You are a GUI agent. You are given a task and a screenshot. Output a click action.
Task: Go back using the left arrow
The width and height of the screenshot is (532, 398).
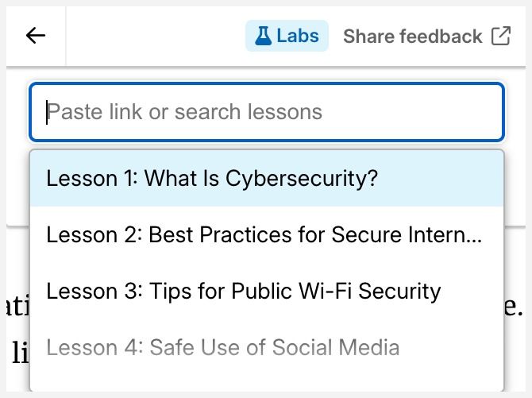point(36,36)
